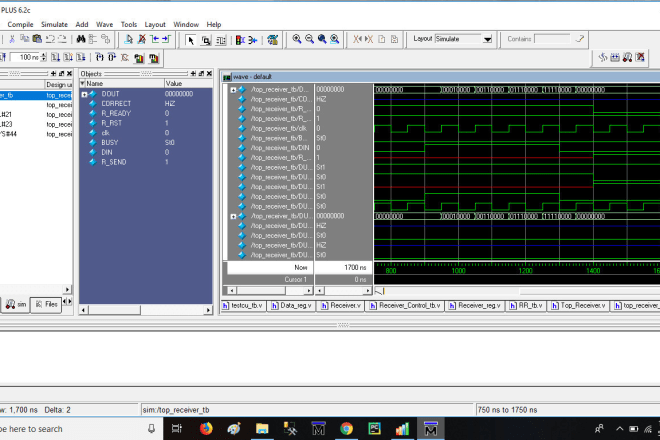The width and height of the screenshot is (660, 440).
Task: Open the Layout dropdown arrow
Action: click(487, 39)
